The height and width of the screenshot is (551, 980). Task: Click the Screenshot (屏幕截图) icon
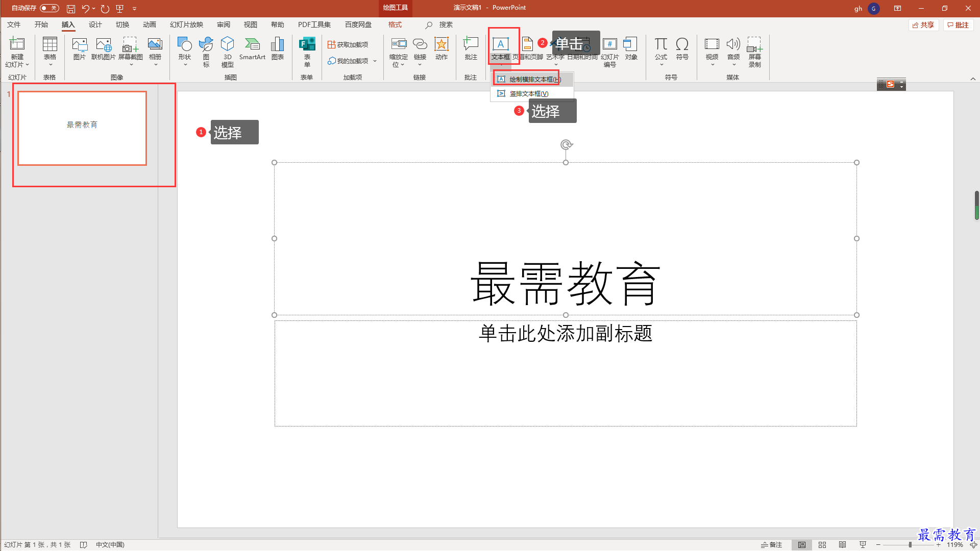tap(130, 44)
